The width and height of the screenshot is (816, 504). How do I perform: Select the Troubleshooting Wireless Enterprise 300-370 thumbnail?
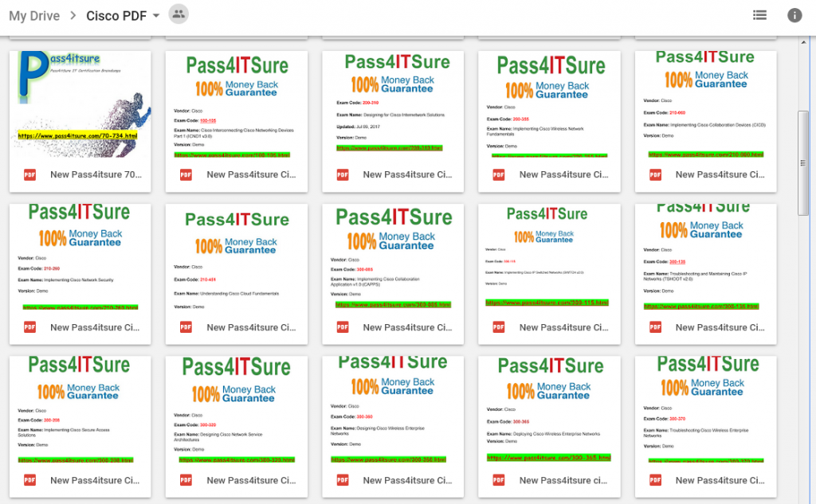click(706, 410)
